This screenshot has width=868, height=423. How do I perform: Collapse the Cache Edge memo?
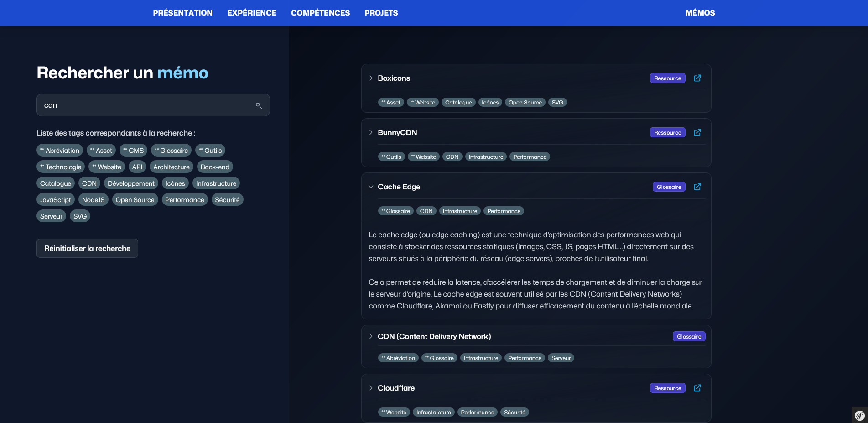point(371,187)
